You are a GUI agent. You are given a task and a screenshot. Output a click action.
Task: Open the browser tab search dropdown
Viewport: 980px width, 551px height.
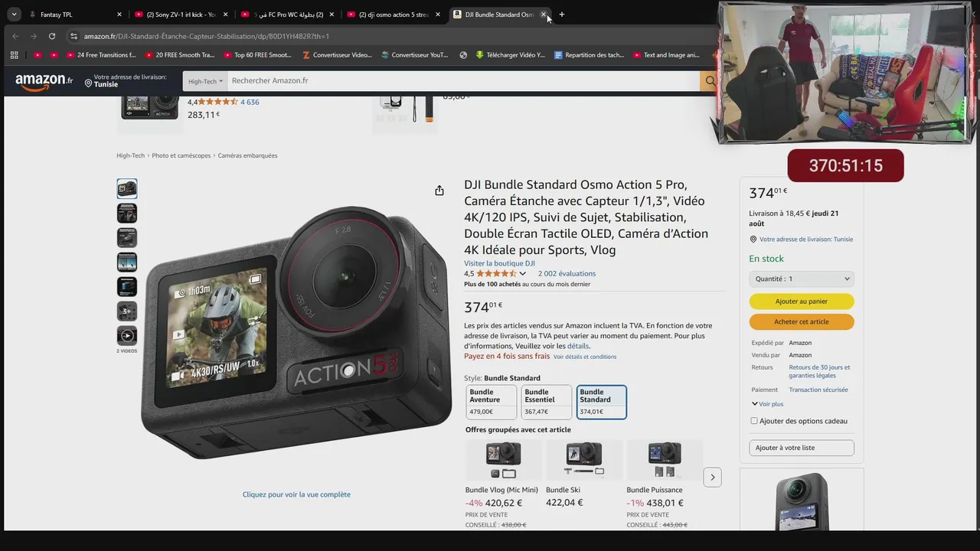coord(14,15)
